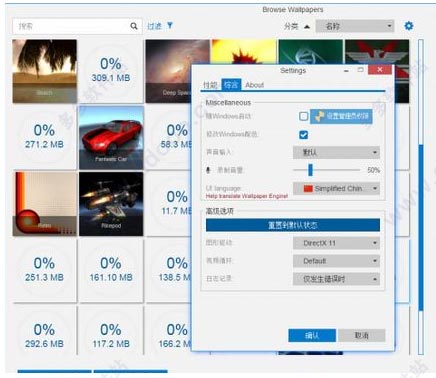Open settings via the blue gear icon

click(409, 26)
